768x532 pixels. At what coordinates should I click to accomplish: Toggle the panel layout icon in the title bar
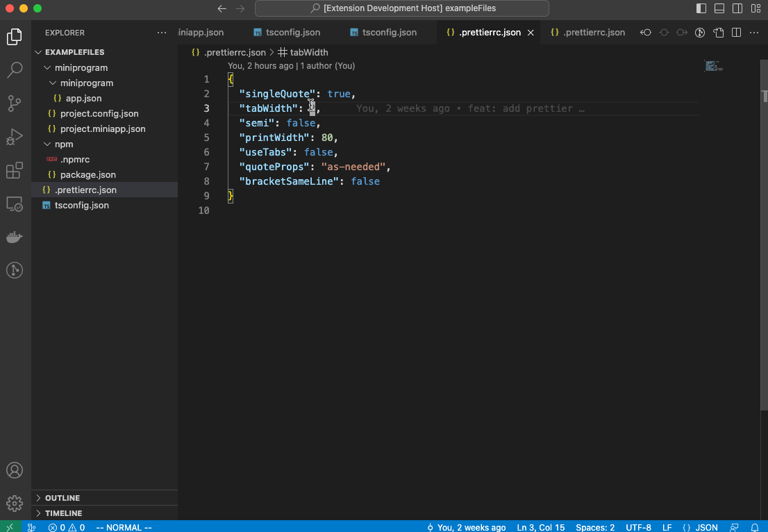pos(719,8)
